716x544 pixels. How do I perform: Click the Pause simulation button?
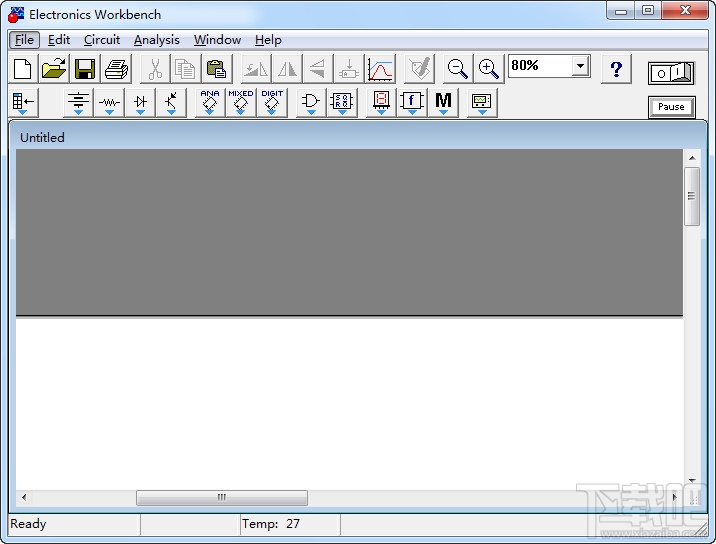tap(671, 107)
